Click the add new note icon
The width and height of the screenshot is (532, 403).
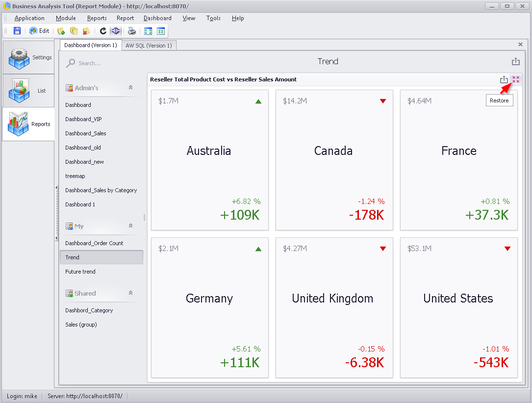click(61, 31)
